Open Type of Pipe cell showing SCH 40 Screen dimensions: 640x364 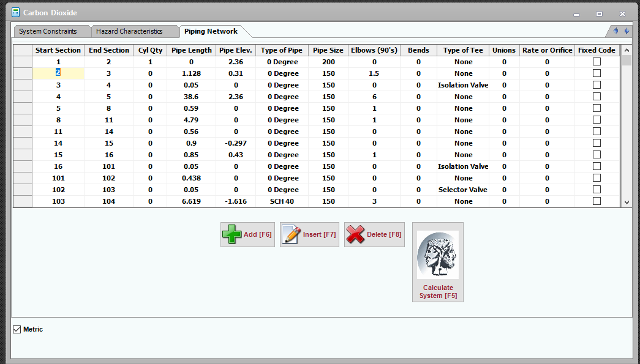[282, 201]
